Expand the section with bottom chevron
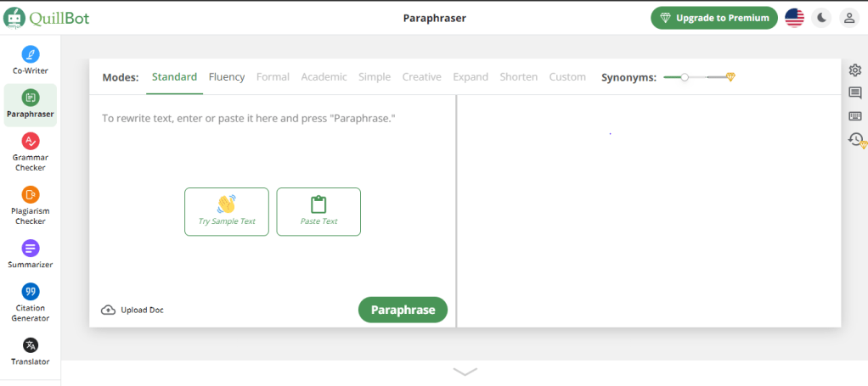This screenshot has width=868, height=386. 465,372
